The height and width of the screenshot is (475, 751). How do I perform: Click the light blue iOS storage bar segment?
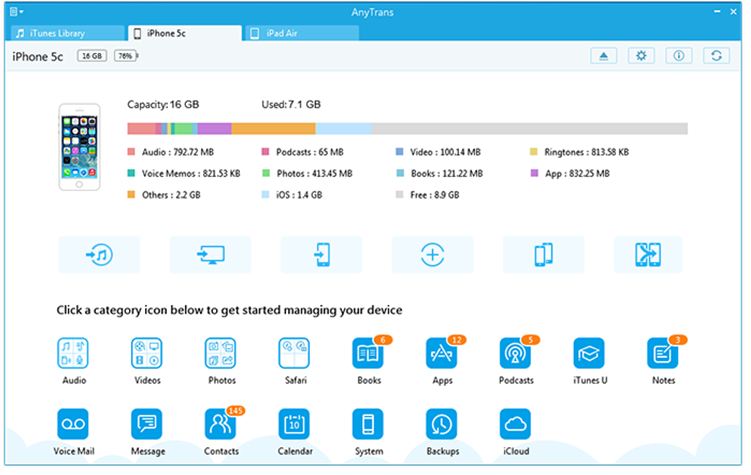[344, 128]
